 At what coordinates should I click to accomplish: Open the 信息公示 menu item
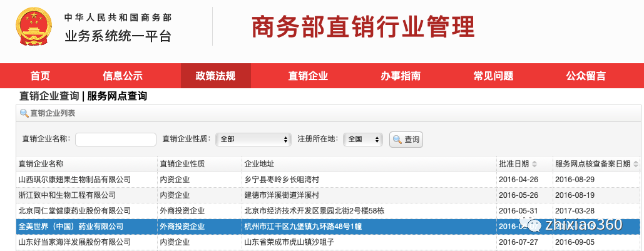click(123, 76)
